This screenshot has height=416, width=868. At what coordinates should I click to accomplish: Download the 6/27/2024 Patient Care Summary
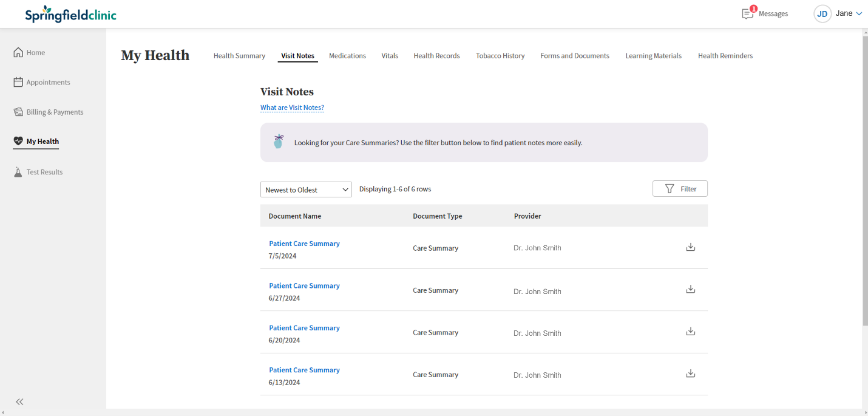690,289
